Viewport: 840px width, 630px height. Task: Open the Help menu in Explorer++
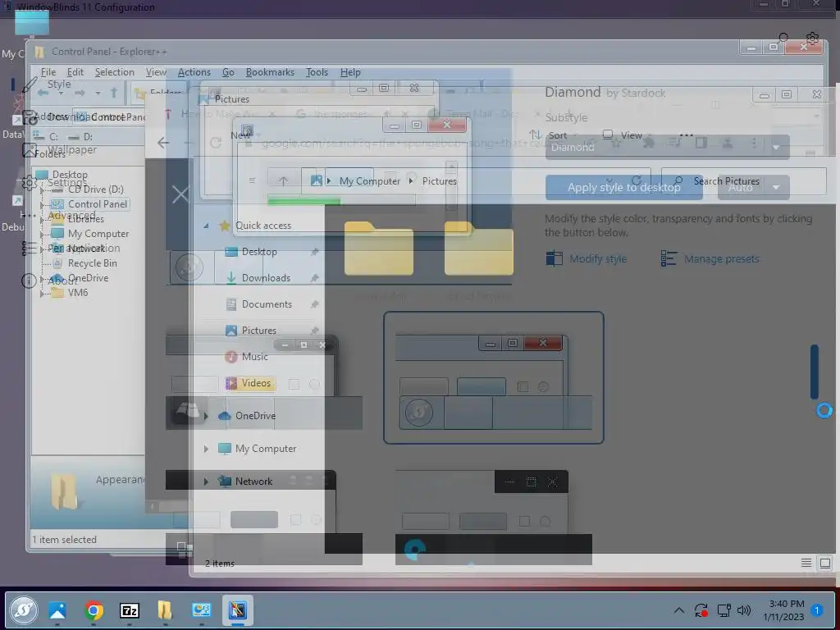point(350,72)
